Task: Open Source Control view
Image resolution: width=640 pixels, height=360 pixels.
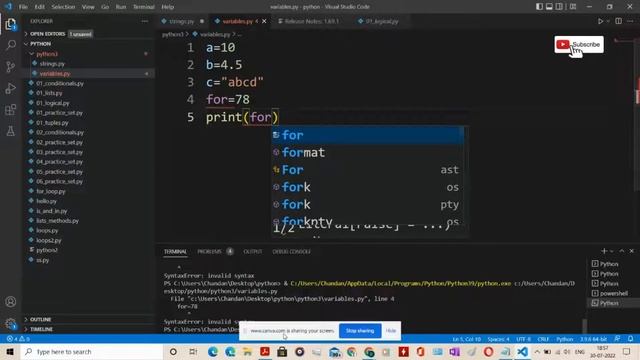Action: point(11,67)
